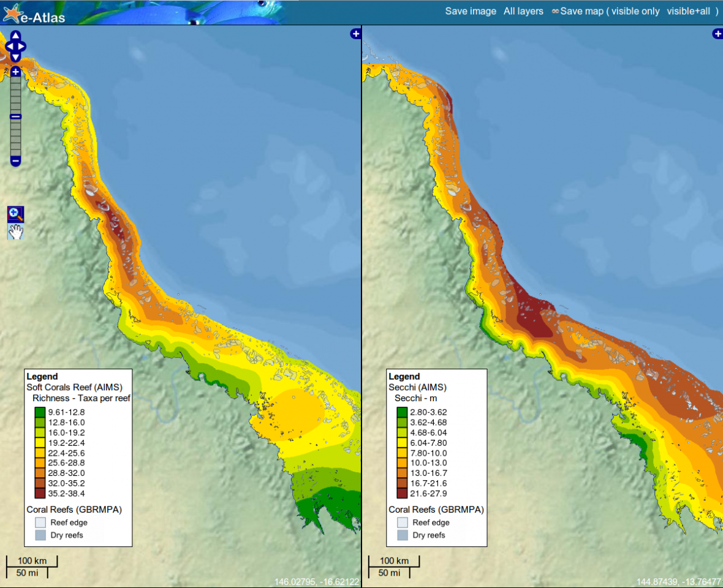Click the 32.0-35.2 richness swatch

pos(40,483)
